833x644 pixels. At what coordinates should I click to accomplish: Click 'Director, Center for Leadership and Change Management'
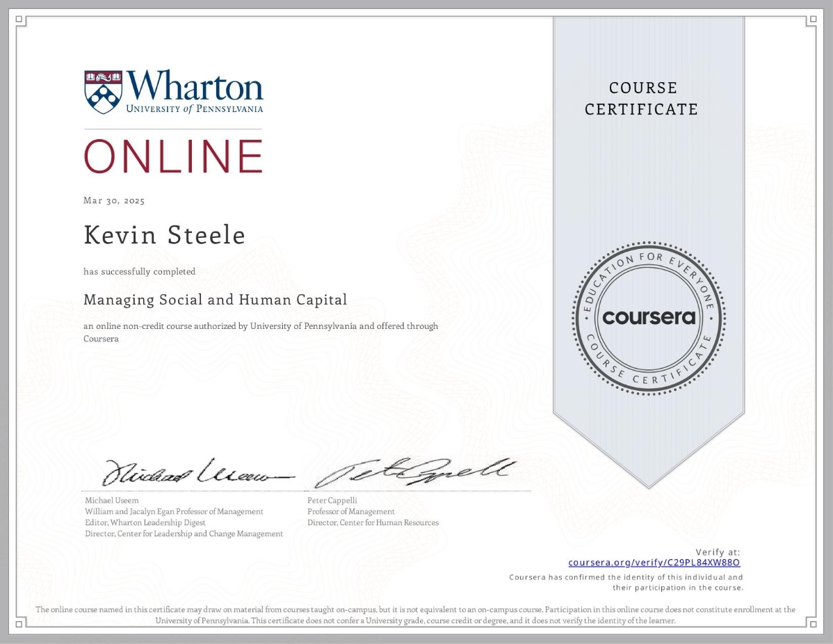click(x=184, y=534)
